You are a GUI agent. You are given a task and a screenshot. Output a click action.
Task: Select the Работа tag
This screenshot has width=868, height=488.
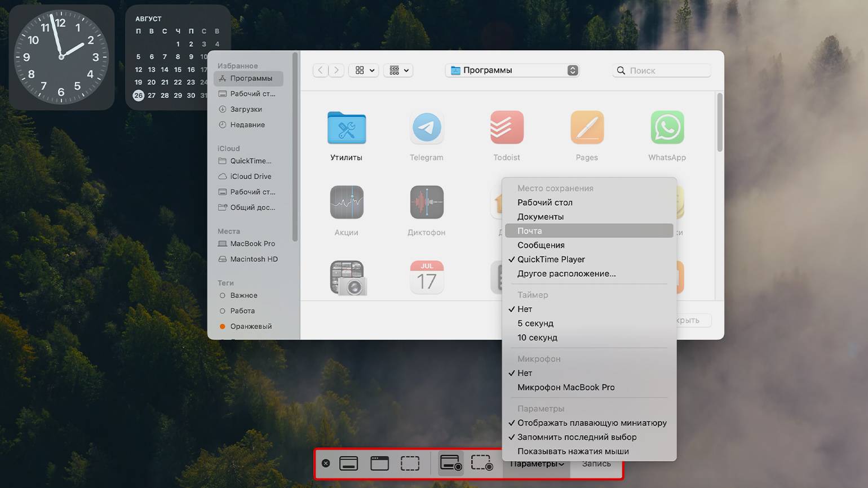pos(249,310)
